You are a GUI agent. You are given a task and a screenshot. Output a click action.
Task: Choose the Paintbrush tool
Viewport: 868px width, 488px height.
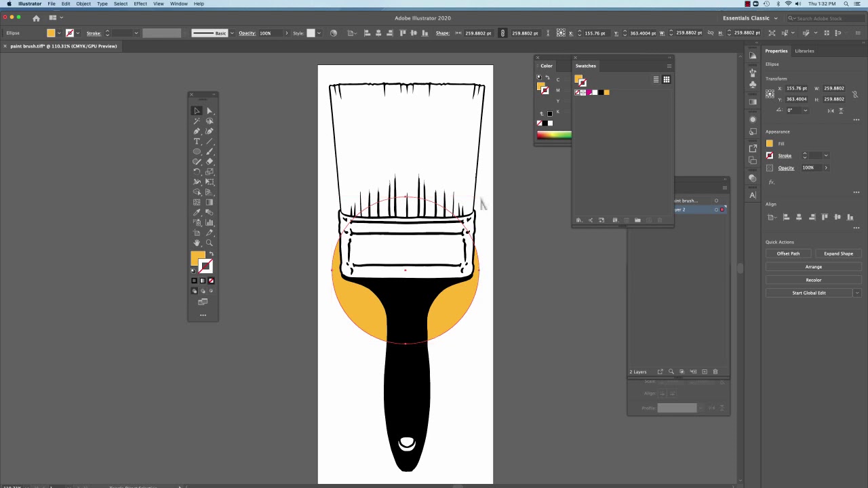point(209,151)
